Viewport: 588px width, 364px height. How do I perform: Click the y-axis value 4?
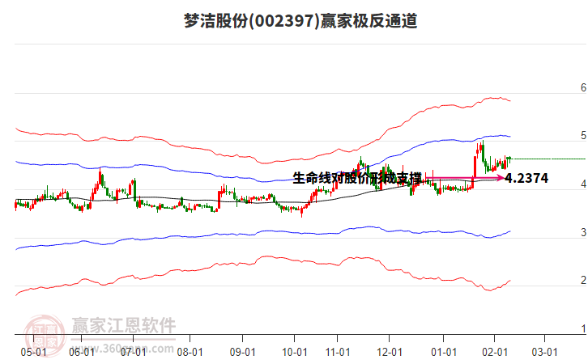point(583,184)
